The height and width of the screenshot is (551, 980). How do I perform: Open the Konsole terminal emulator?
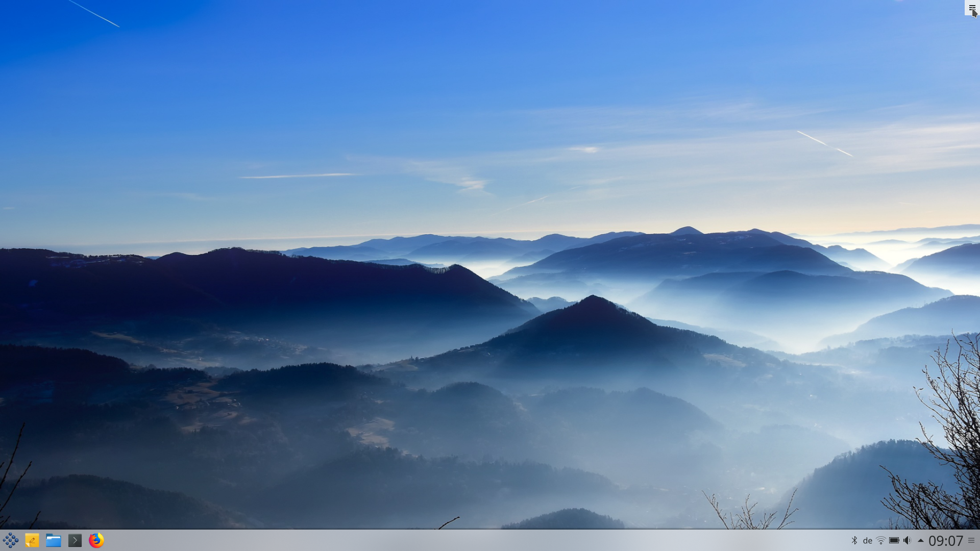tap(75, 540)
